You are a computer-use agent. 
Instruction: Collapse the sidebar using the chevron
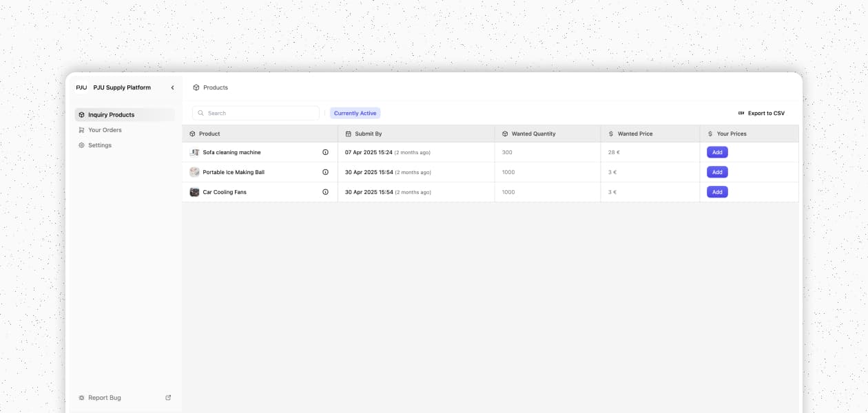(x=172, y=87)
